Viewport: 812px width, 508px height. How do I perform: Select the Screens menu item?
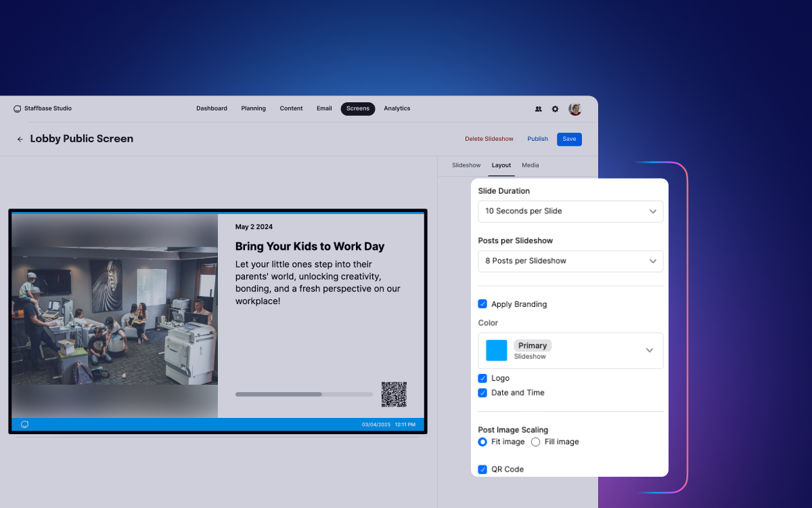tap(358, 109)
